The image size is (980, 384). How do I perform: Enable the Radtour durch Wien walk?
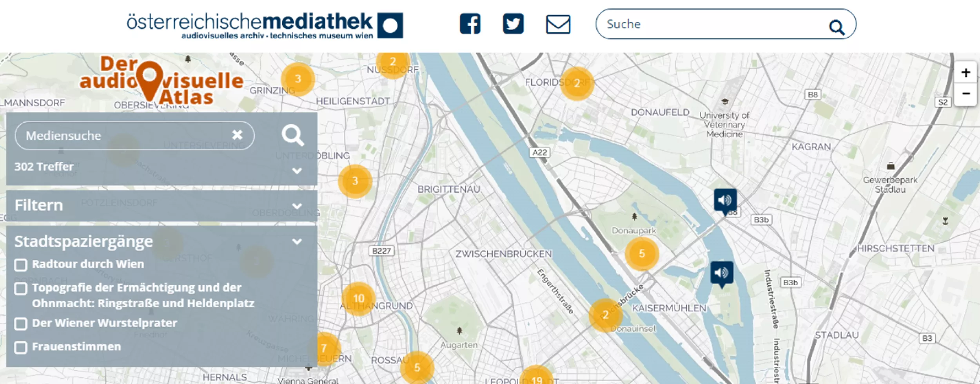click(x=20, y=264)
